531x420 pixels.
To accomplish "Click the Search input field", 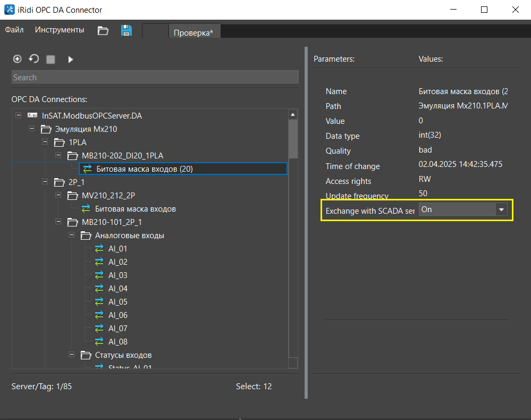I will [x=155, y=78].
